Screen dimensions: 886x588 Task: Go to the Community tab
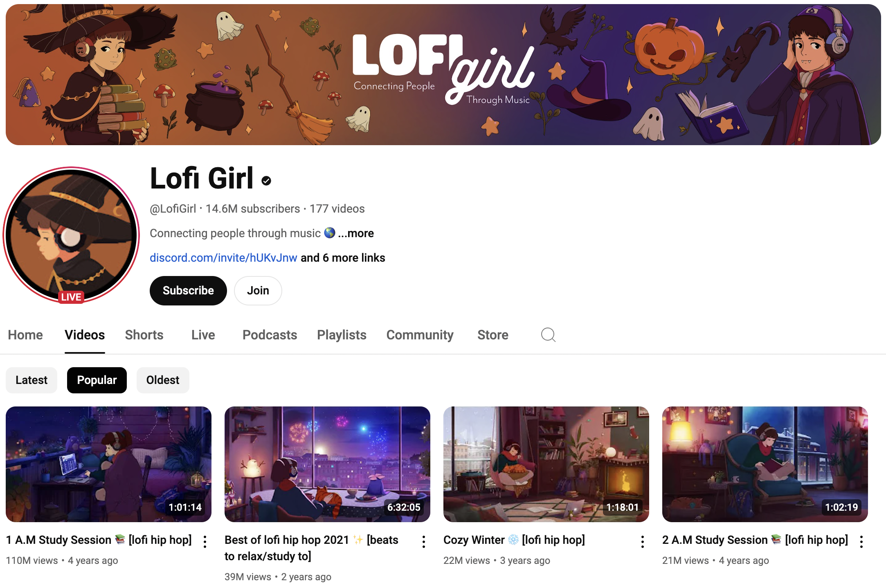click(420, 335)
